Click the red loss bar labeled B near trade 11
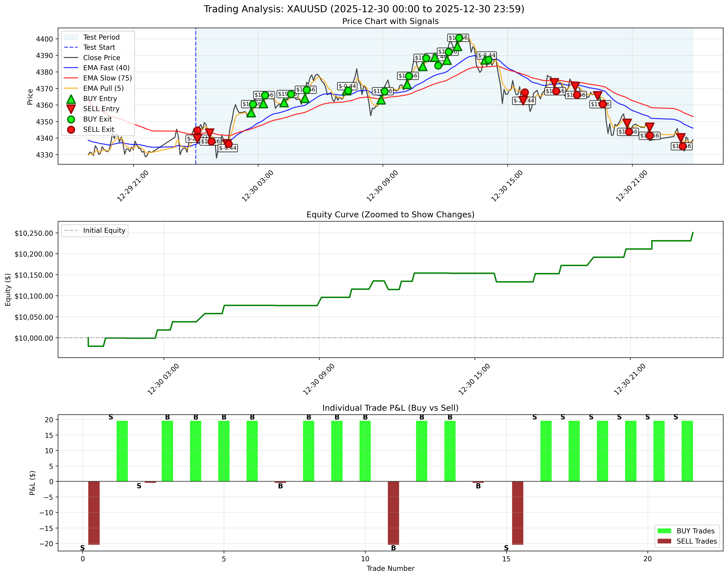 (x=393, y=513)
